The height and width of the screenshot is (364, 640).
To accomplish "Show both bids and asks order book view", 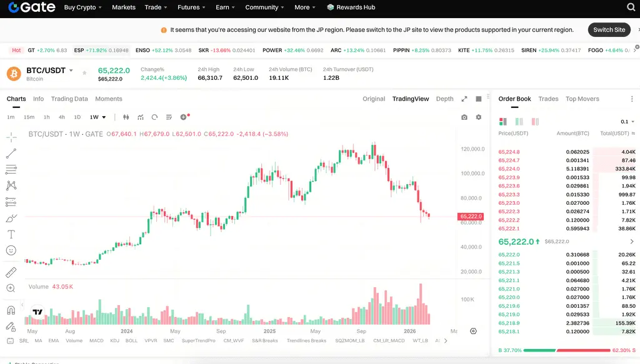I will point(503,122).
